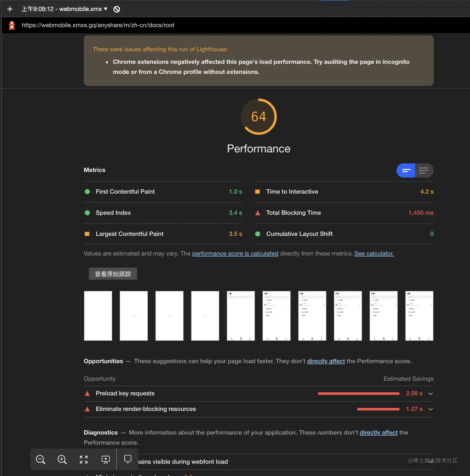
Task: Click red triangle beside Eliminate render-blocking resources
Action: click(87, 409)
